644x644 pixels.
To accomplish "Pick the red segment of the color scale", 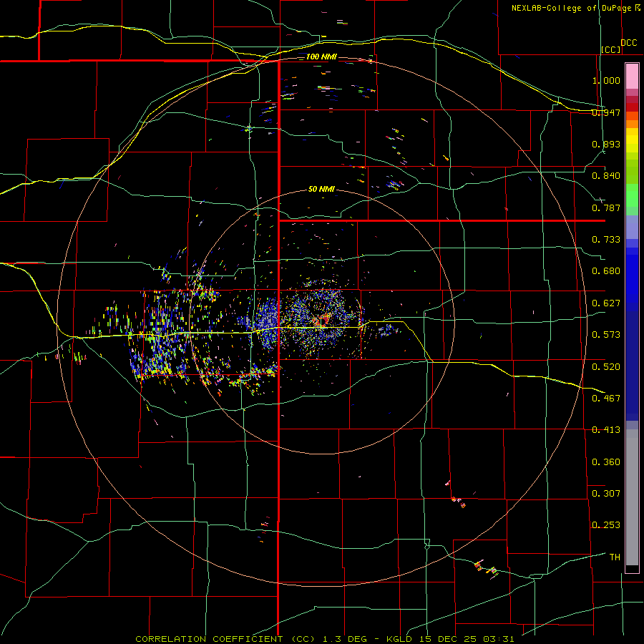I will (x=632, y=107).
